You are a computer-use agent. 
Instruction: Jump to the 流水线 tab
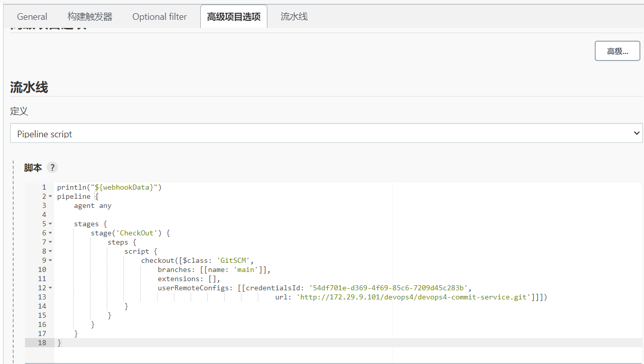coord(294,17)
